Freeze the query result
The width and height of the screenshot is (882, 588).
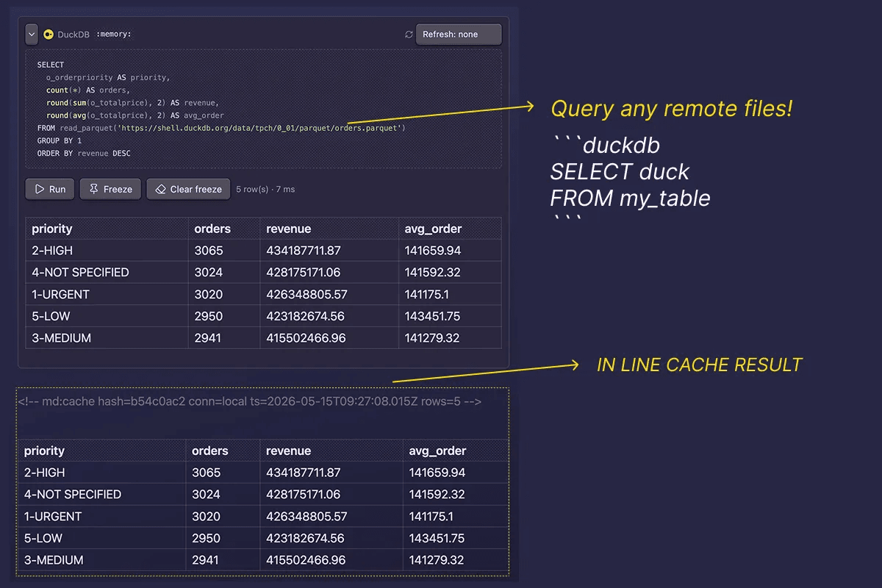pos(110,189)
